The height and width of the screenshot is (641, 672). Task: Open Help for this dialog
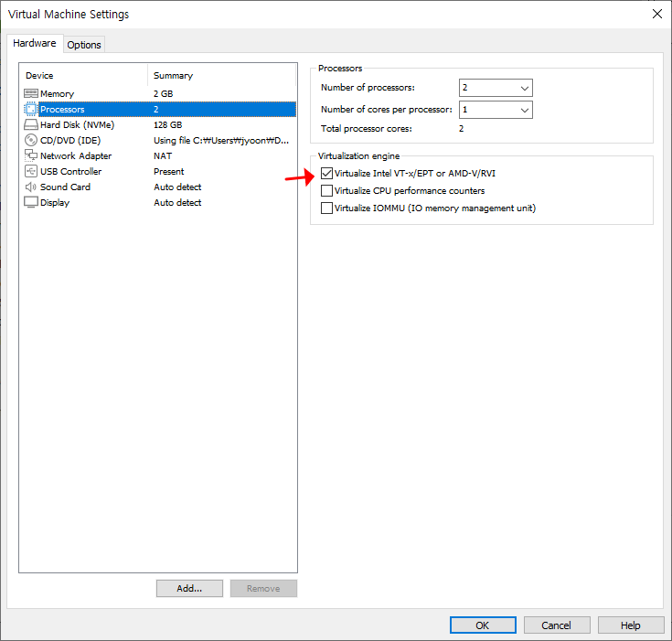click(631, 625)
